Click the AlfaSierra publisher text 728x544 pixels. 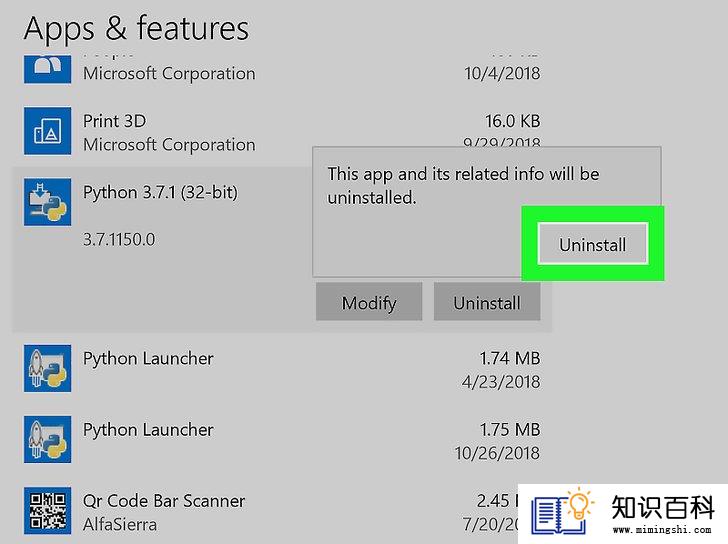(x=120, y=525)
